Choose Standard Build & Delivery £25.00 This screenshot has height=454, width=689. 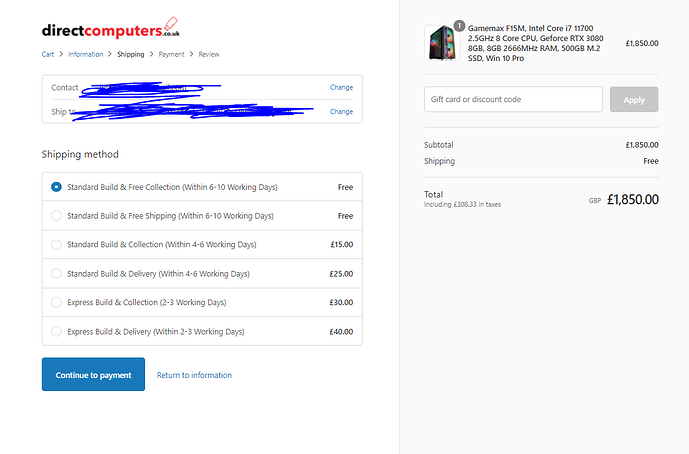point(202,273)
